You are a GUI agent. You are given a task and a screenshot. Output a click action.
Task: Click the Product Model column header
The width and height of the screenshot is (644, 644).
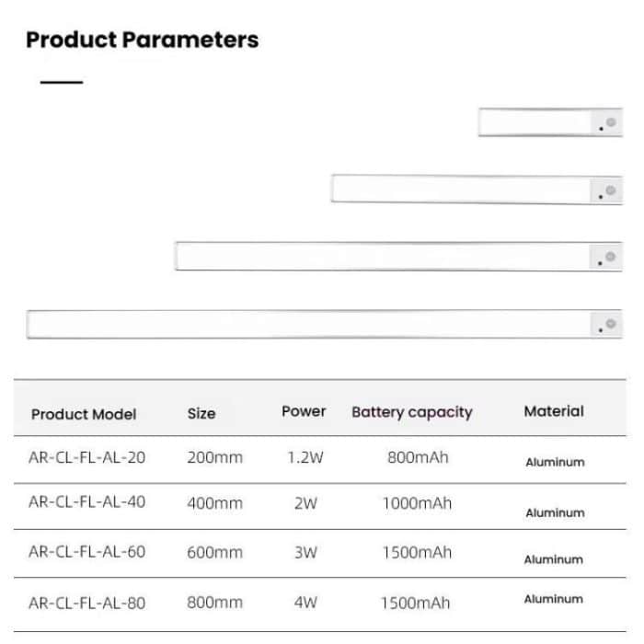[84, 414]
